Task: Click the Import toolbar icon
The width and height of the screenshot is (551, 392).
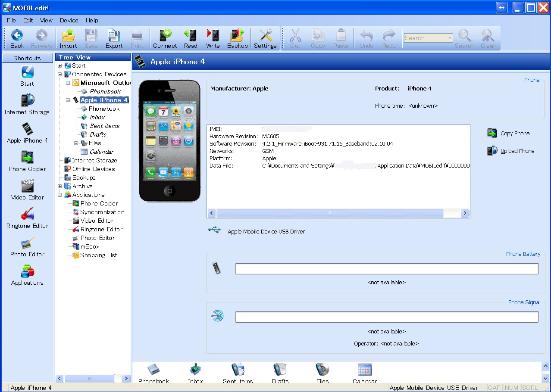Action: coord(68,39)
